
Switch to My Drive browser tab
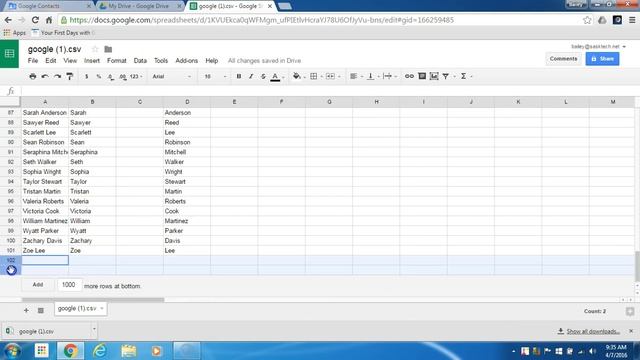point(140,6)
